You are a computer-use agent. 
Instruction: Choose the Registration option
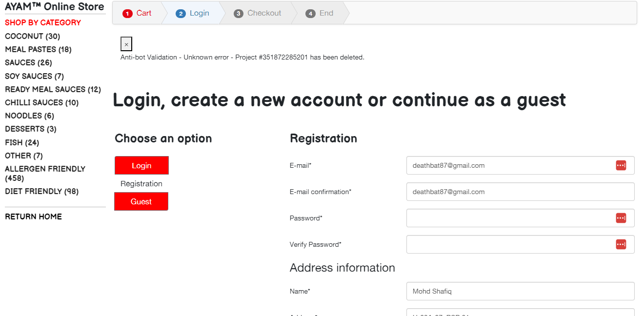point(141,184)
